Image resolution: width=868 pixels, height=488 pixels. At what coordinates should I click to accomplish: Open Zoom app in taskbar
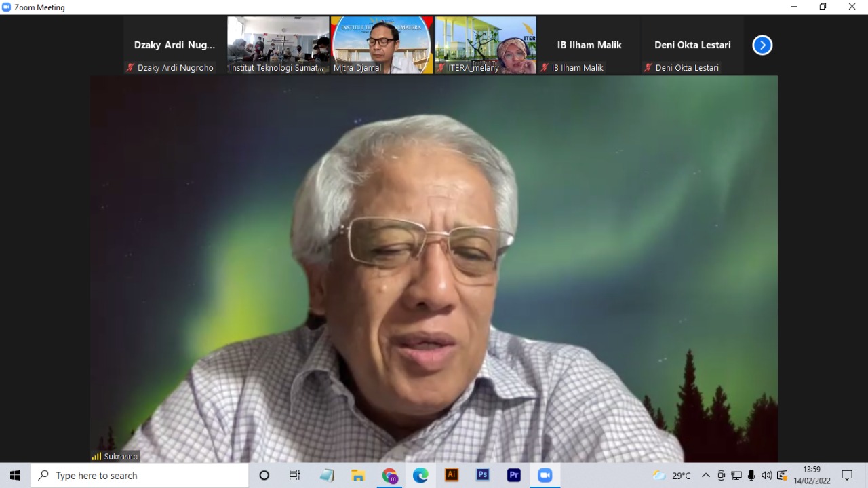coord(545,476)
